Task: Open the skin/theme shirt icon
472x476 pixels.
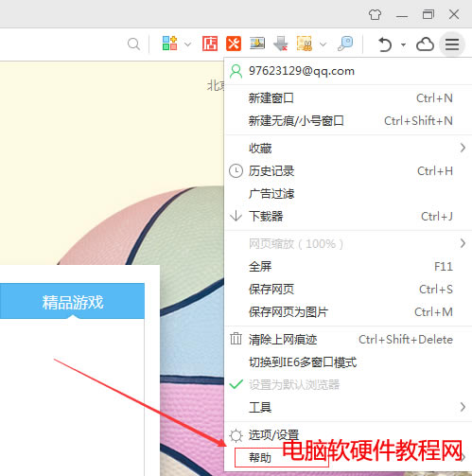Action: [375, 14]
